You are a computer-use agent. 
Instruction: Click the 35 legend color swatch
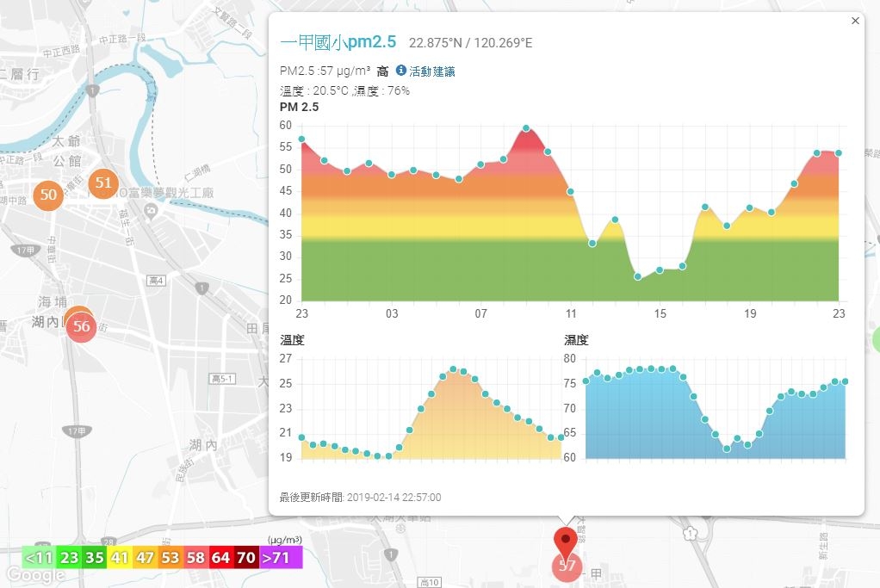[x=95, y=558]
